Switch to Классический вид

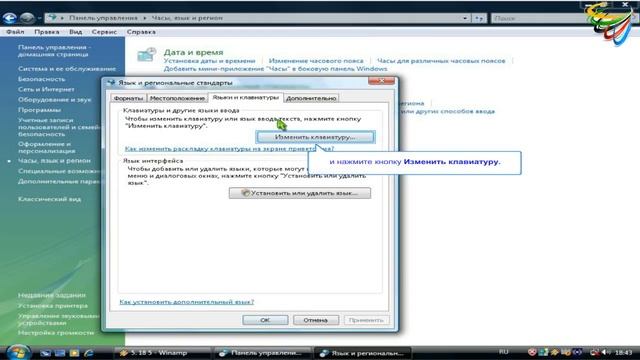tap(49, 199)
